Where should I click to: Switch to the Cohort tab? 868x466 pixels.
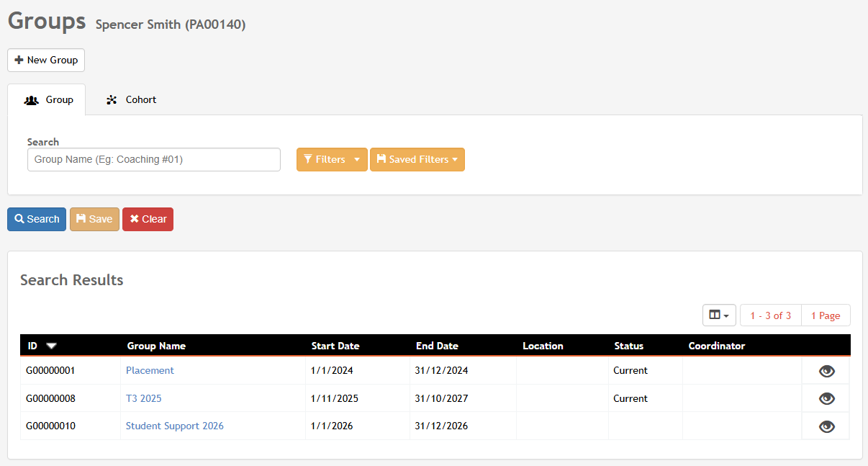131,99
